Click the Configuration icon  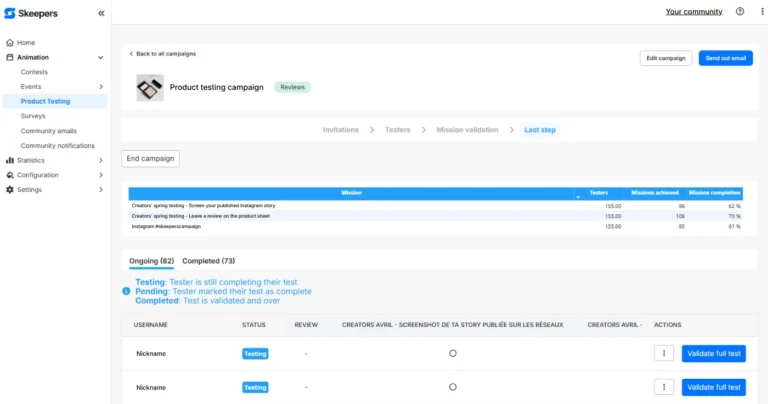(x=10, y=175)
